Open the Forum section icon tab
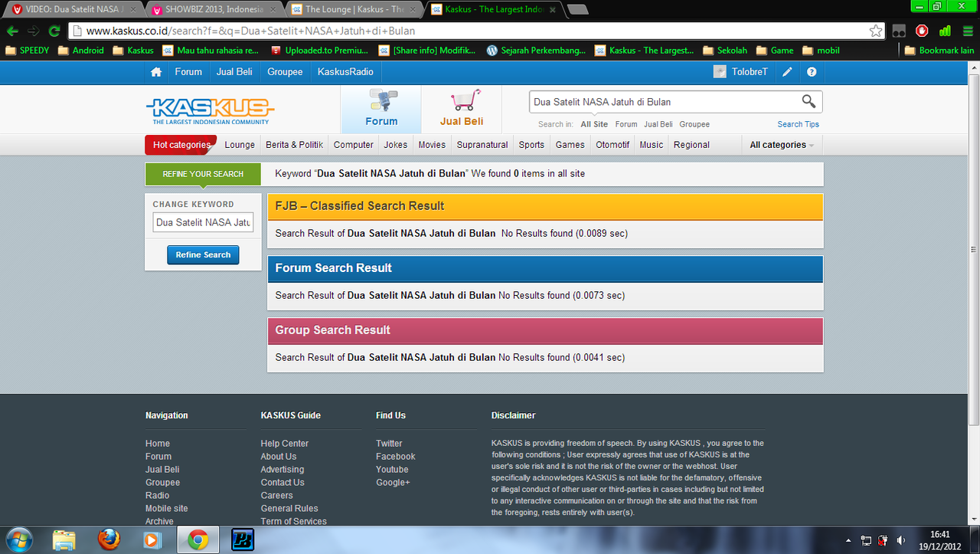Viewport: 980px width, 554px height. 381,109
